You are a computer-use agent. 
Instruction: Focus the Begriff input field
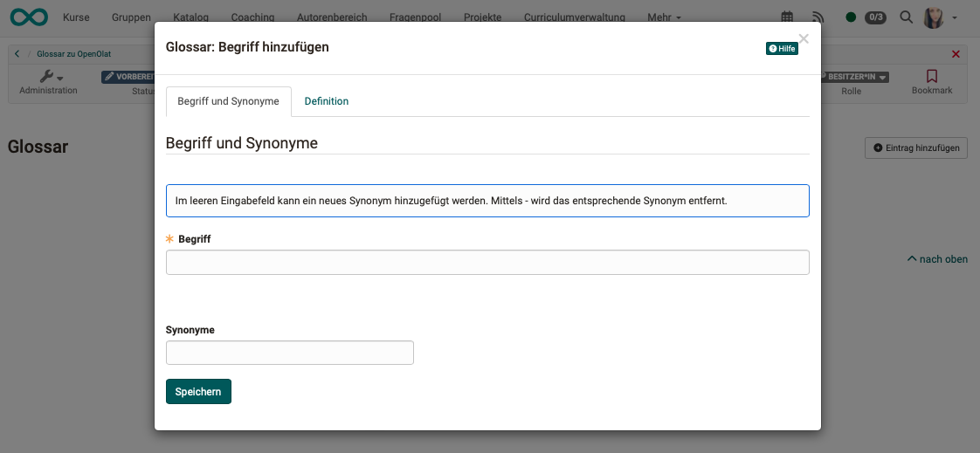point(487,263)
